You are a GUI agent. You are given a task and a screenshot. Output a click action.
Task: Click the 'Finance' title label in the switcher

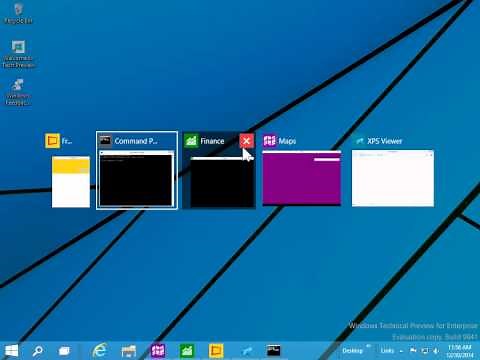point(212,141)
